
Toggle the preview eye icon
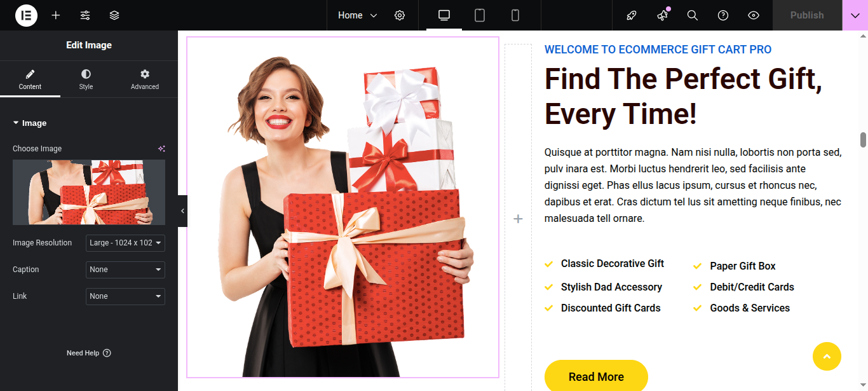click(754, 15)
